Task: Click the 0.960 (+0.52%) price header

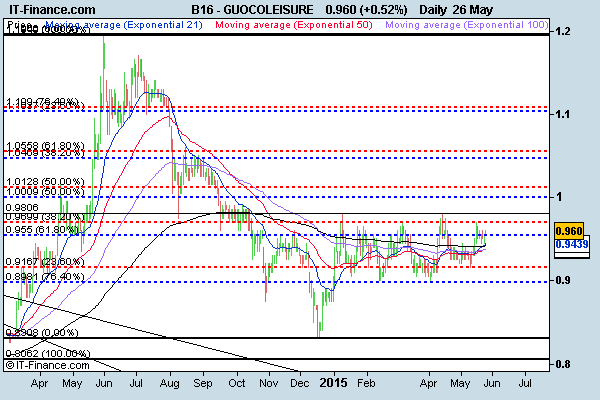Action: click(x=366, y=9)
